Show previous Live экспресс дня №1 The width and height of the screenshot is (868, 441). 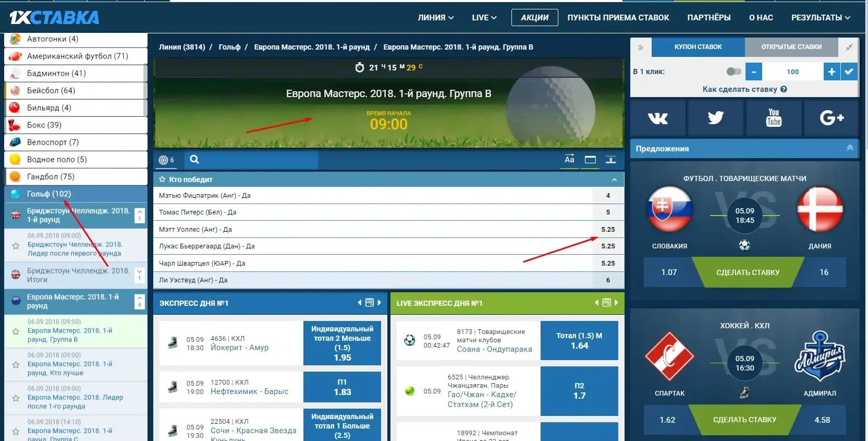596,303
